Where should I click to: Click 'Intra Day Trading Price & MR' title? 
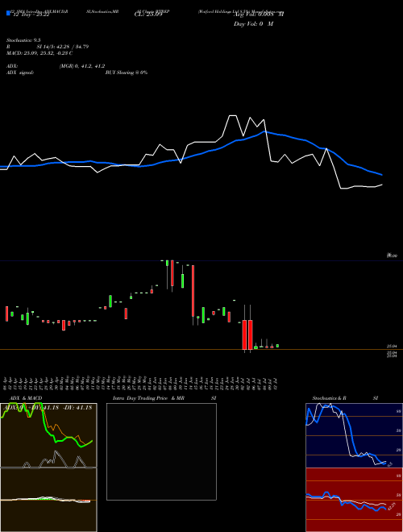click(x=148, y=398)
